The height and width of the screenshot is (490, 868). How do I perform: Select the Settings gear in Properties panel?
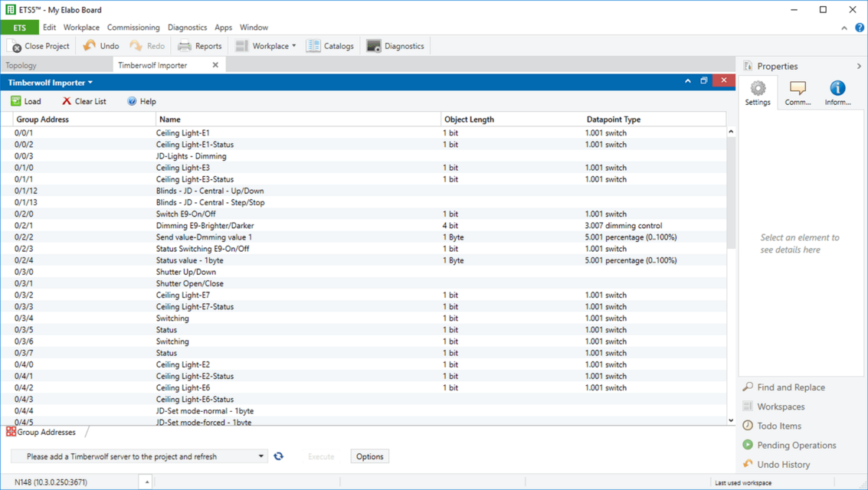point(758,89)
